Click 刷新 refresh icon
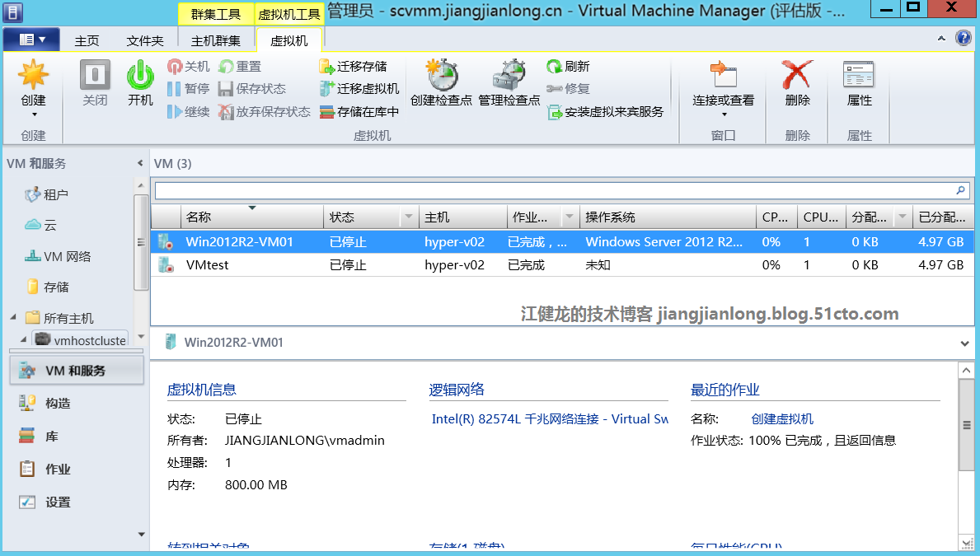The image size is (980, 556). tap(554, 66)
